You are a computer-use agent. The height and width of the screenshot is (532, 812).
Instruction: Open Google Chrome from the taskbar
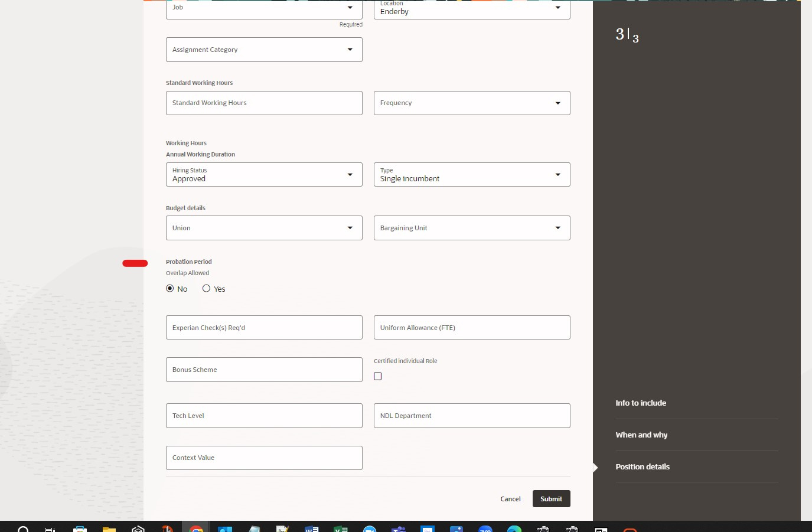195,528
